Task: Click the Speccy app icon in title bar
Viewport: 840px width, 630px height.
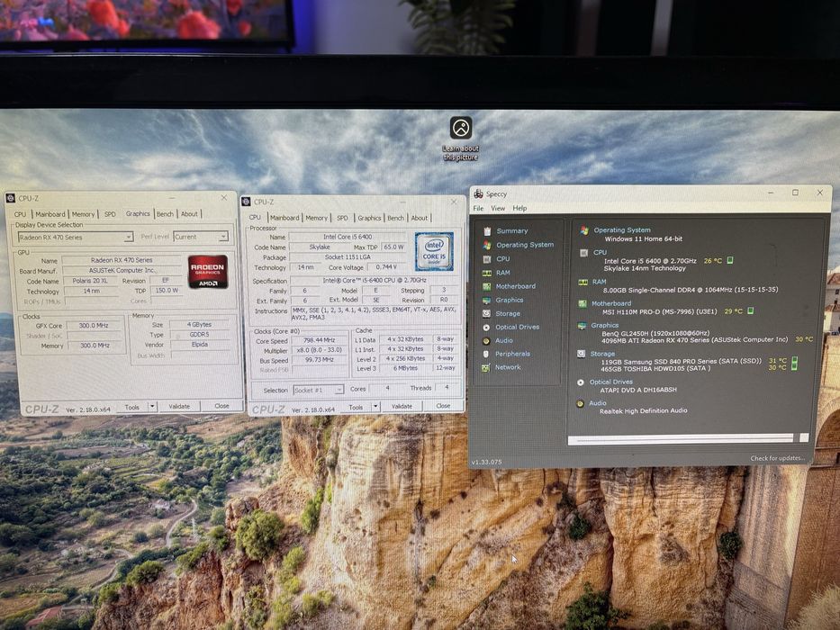Action: (x=478, y=193)
